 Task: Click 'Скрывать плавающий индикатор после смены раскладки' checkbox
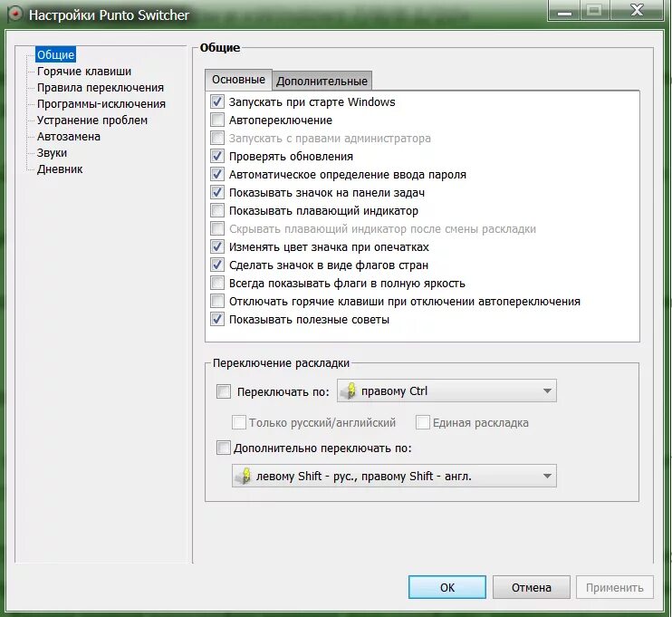[x=217, y=228]
